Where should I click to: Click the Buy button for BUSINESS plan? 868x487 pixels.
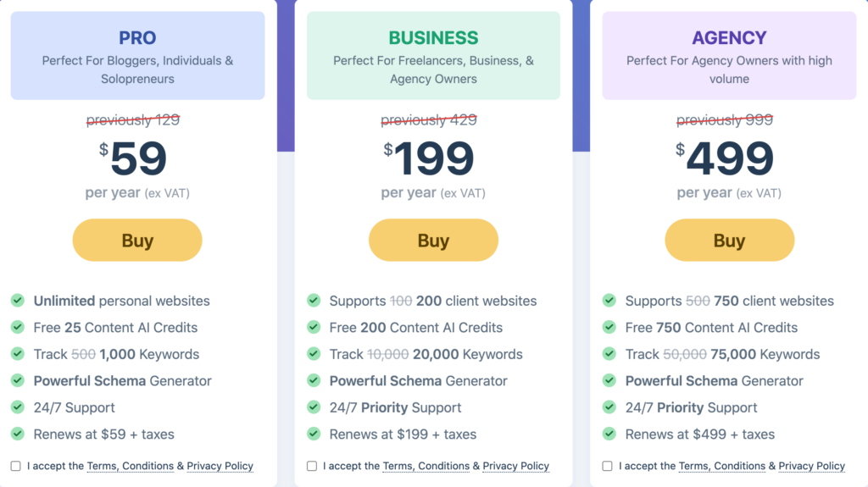[433, 241]
